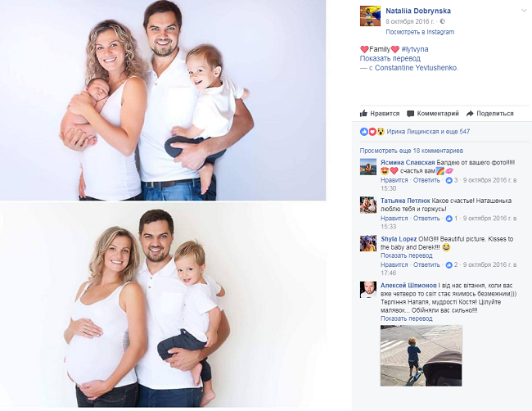Click the globe privacy icon beside the post date
Viewport: 532px width, 411px height.
tap(443, 21)
